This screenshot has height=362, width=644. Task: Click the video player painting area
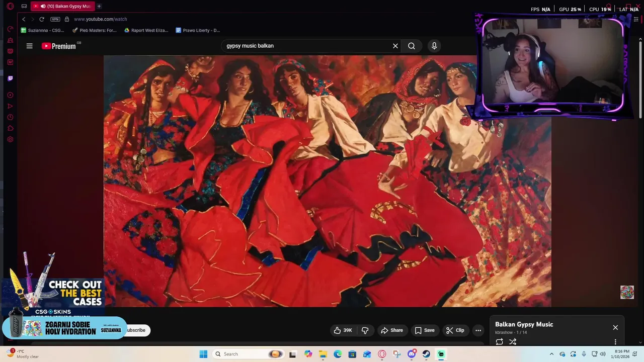click(328, 181)
